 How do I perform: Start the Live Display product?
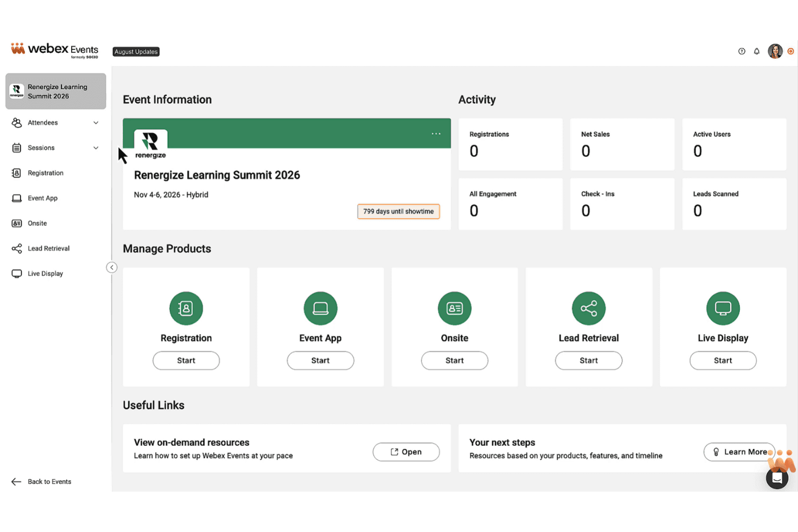click(723, 361)
